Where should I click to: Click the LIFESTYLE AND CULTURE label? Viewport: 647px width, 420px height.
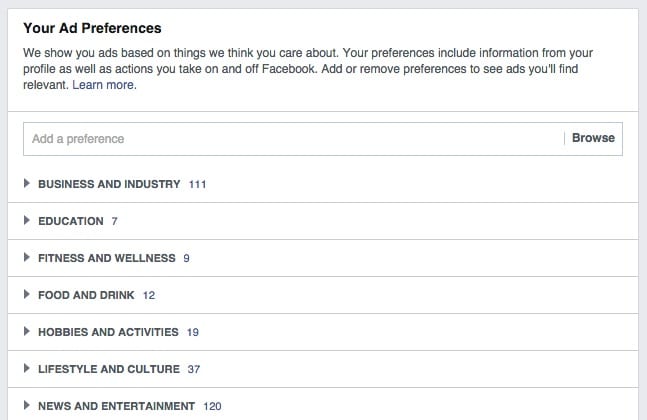tap(109, 369)
